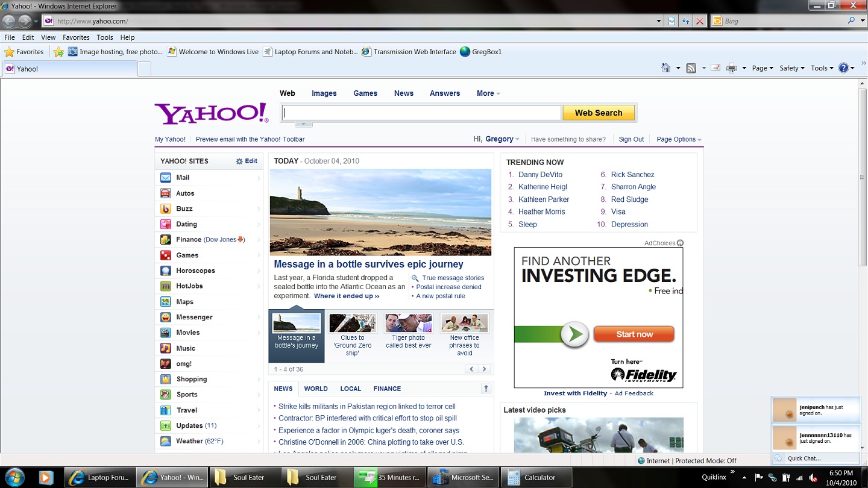Open the browser Page menu dropdown
Viewport: 868px width, 488px height.
point(763,68)
